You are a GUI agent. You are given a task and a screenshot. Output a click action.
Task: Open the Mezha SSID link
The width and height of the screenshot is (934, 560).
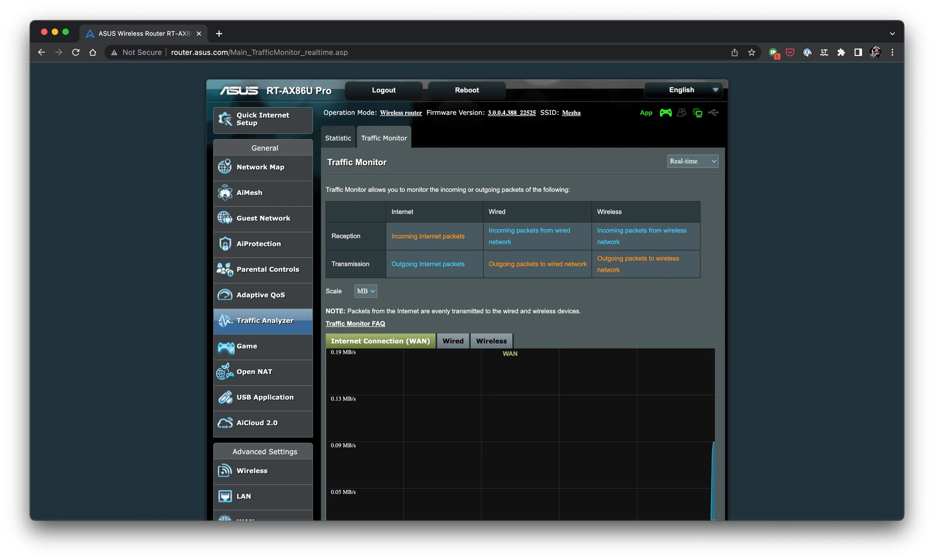[x=571, y=113]
